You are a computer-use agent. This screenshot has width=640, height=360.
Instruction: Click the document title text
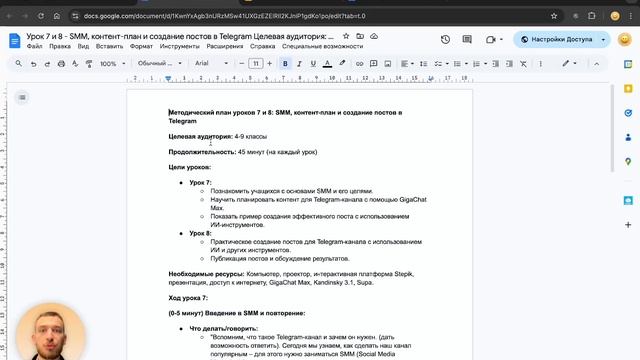click(180, 36)
